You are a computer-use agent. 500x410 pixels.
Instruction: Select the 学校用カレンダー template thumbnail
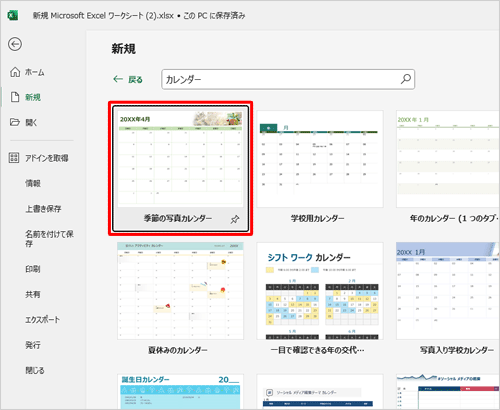click(x=320, y=159)
